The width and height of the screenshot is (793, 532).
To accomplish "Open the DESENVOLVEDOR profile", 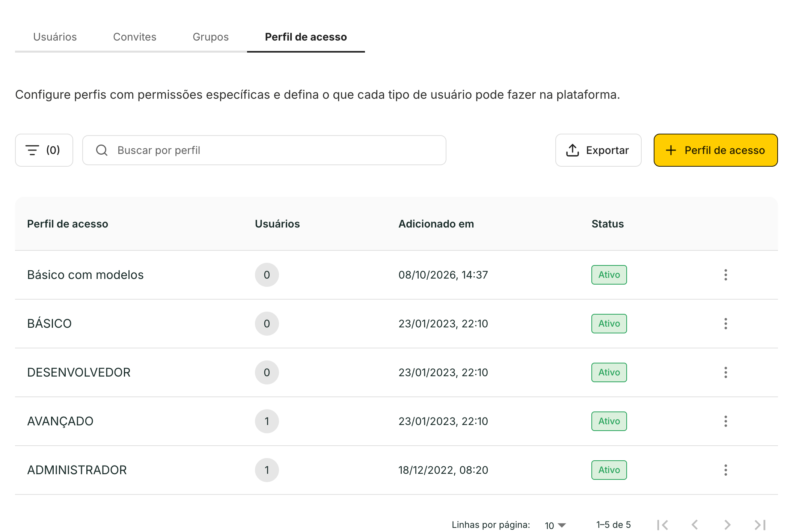I will click(79, 372).
